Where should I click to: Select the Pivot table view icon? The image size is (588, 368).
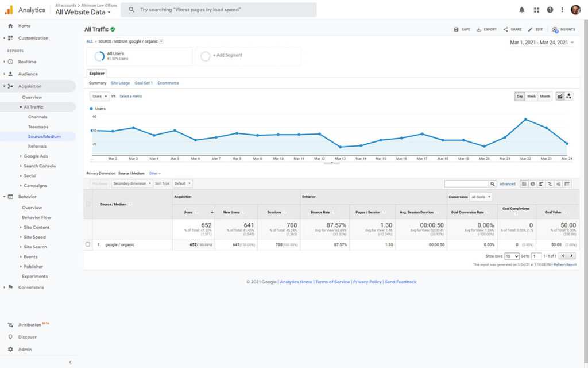click(x=567, y=184)
